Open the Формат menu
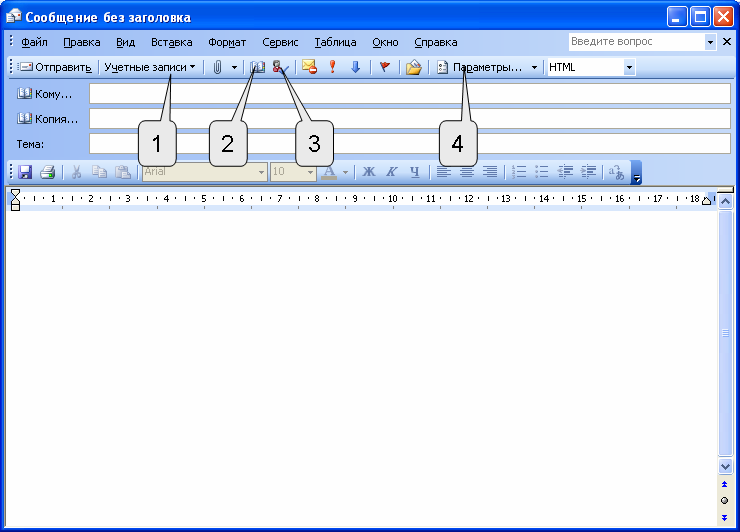 [x=227, y=42]
